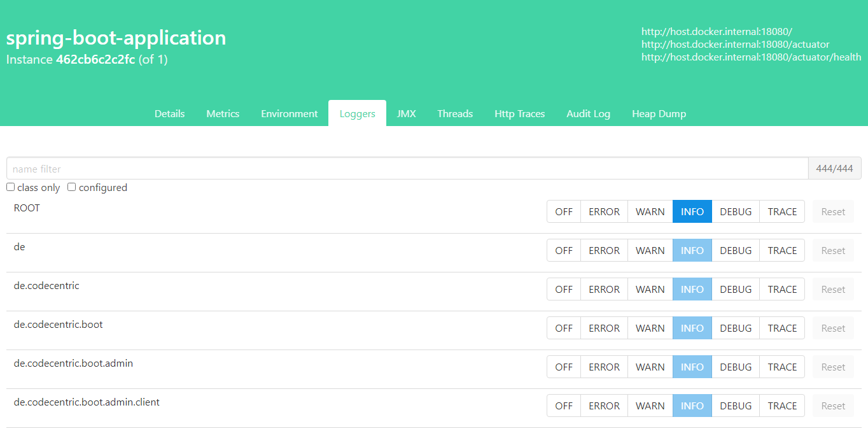
Task: Turn OFF de.codecentric.boot logger
Action: click(564, 328)
